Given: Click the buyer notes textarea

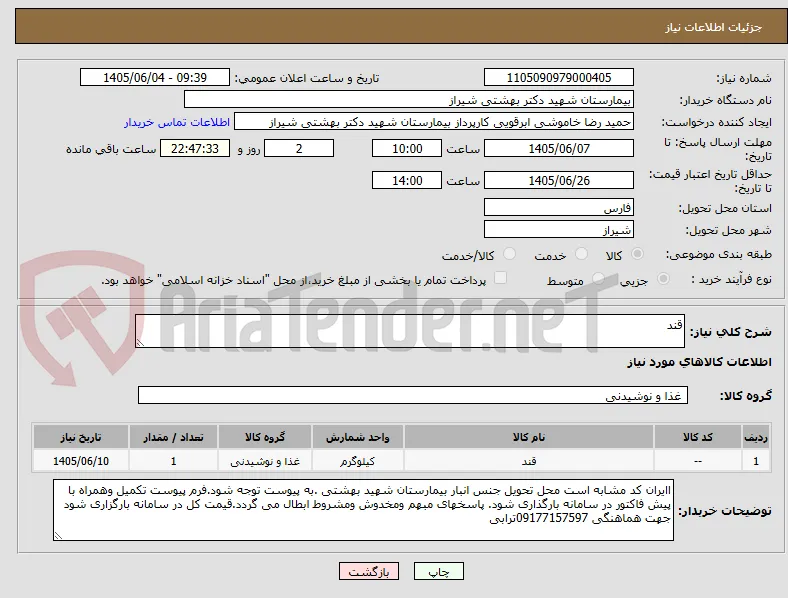Looking at the screenshot, I should coord(363,510).
